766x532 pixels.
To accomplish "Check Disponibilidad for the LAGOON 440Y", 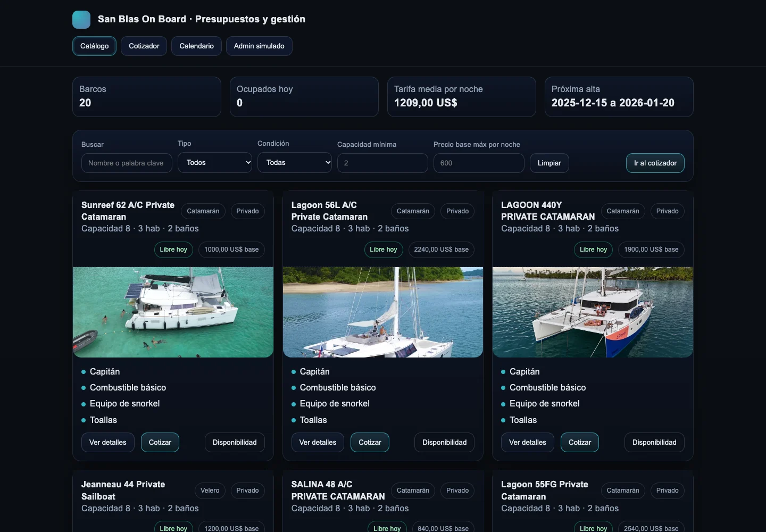I will [654, 442].
